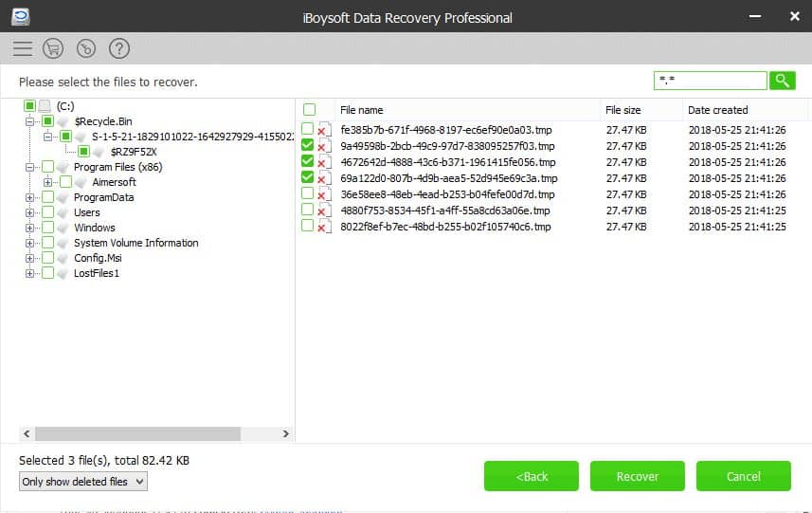Click the Recover button
This screenshot has height=513, width=812.
click(638, 476)
